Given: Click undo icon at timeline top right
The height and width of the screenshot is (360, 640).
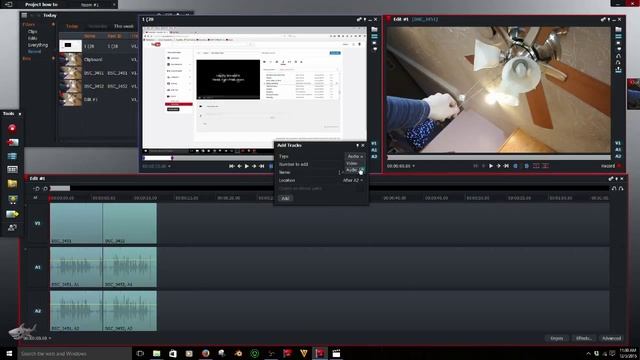Looking at the screenshot, I should [614, 188].
